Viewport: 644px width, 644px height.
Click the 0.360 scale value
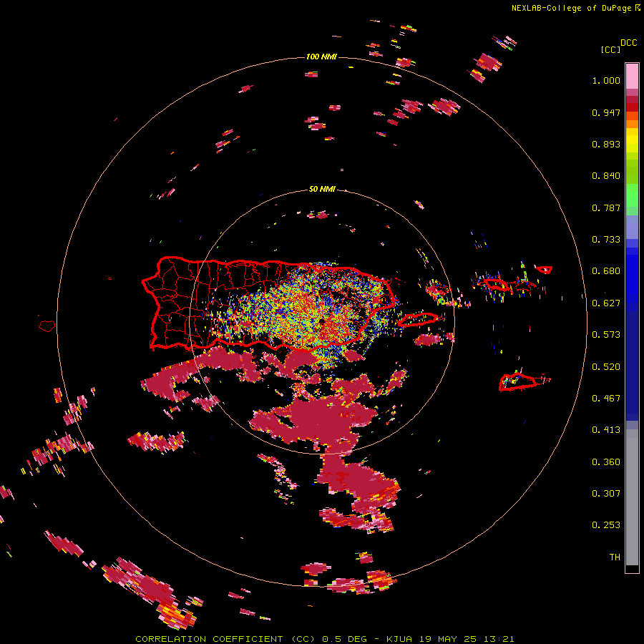pyautogui.click(x=606, y=462)
